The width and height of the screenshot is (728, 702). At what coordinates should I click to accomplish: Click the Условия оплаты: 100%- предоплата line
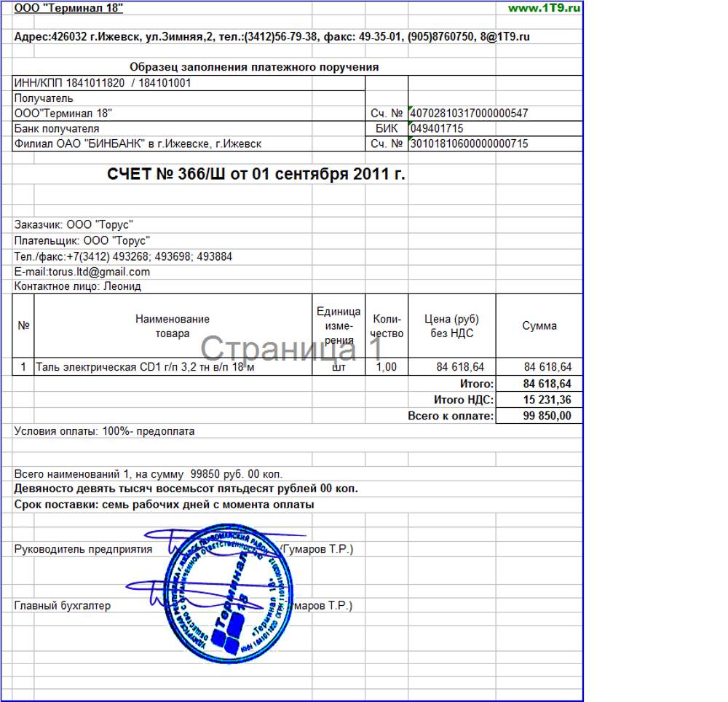click(104, 431)
